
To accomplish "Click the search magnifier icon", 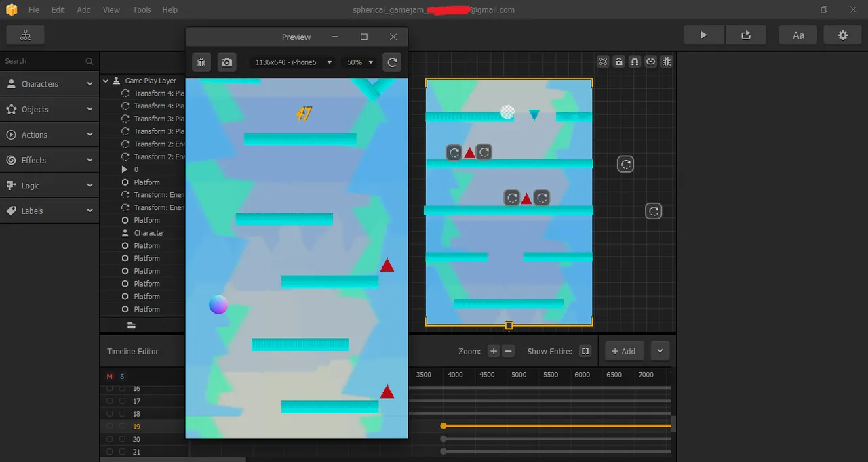I will click(x=90, y=61).
